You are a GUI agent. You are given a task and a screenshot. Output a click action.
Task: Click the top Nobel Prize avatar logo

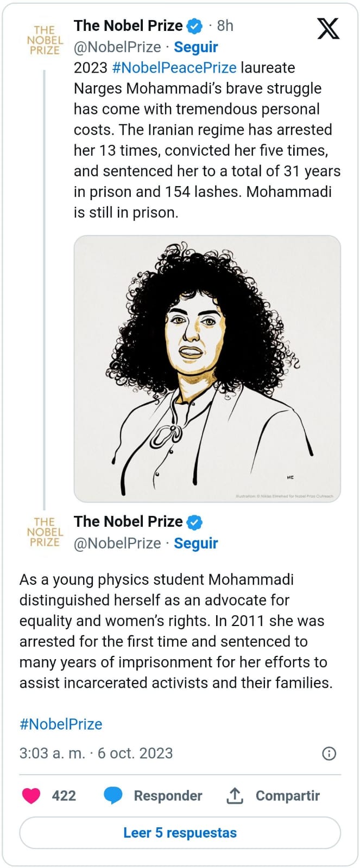click(x=45, y=40)
